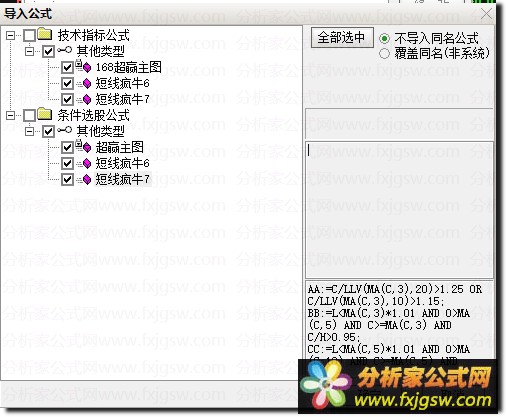
Task: Uncheck the 超赢主图 checkbox
Action: (67, 147)
